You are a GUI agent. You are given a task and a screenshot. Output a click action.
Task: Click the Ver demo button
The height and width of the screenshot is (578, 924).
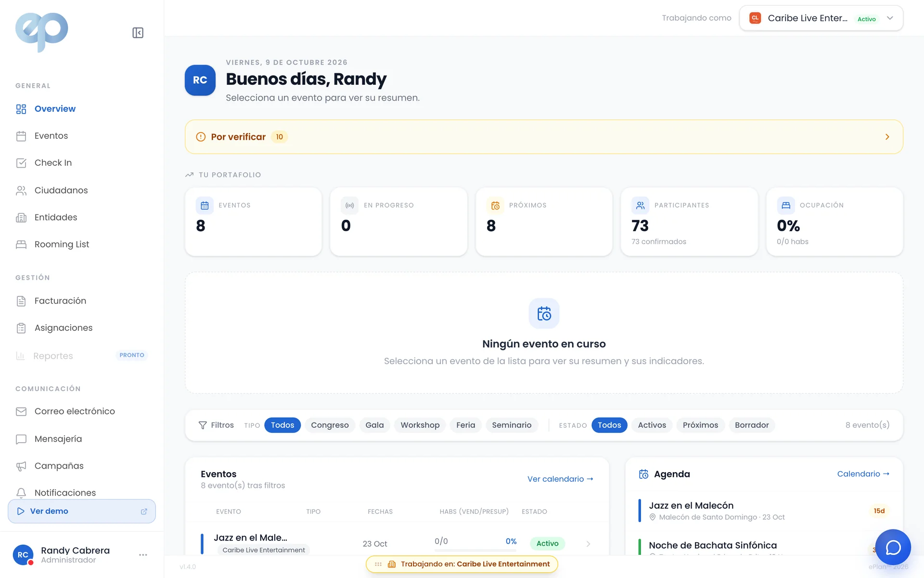82,511
